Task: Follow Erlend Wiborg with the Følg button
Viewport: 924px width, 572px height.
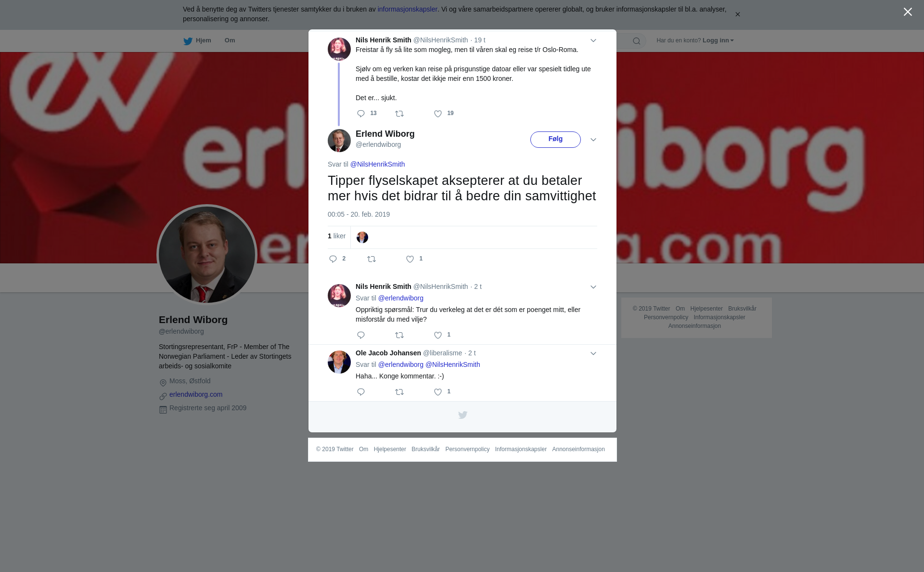Action: point(555,140)
